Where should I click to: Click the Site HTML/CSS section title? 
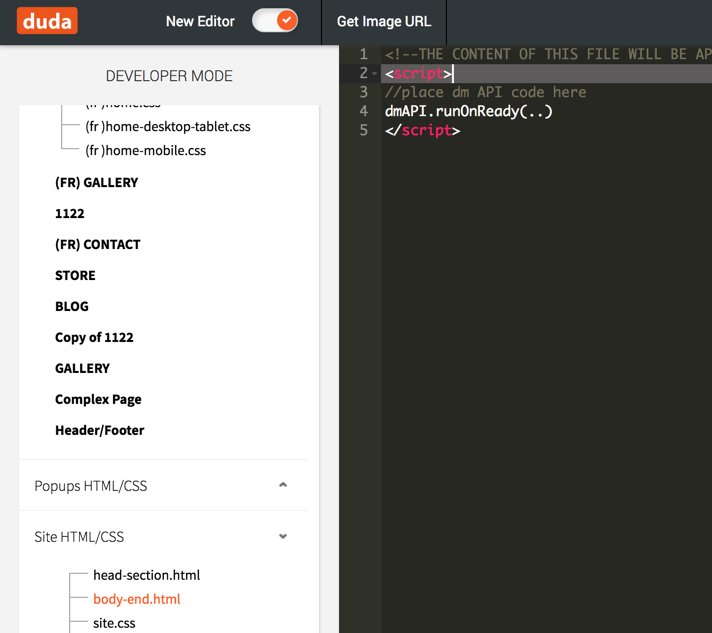pyautogui.click(x=79, y=537)
